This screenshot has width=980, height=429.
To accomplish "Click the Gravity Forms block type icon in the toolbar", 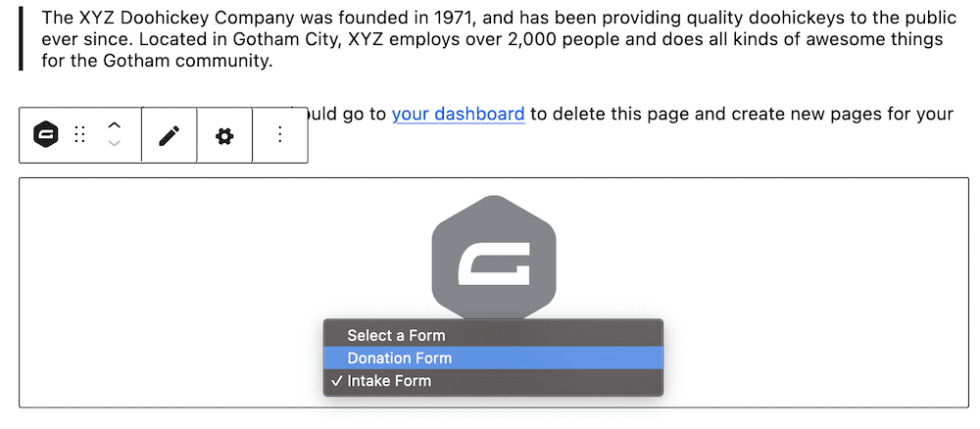I will point(45,135).
